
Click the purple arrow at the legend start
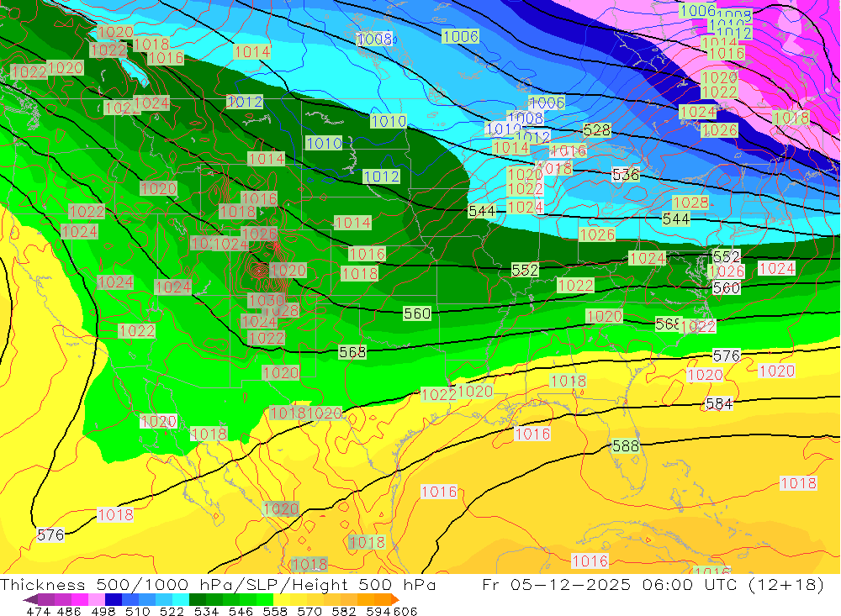point(30,599)
